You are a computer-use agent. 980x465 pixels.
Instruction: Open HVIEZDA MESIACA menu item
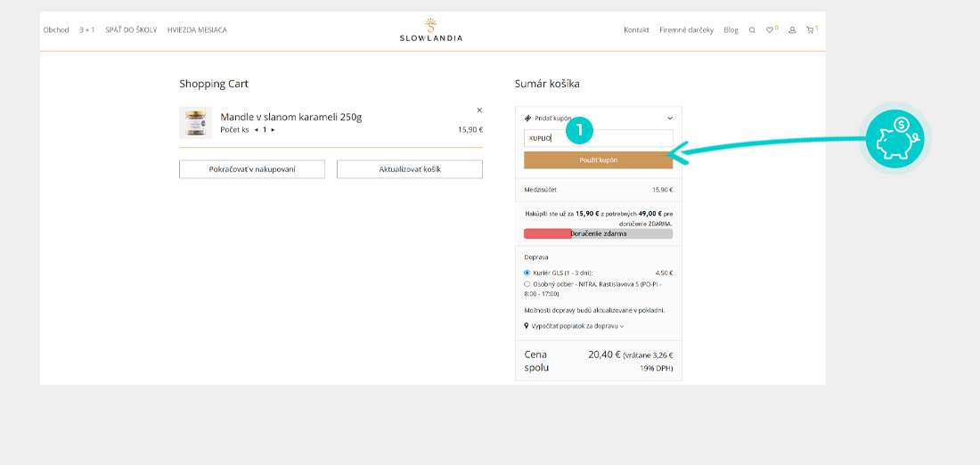click(x=197, y=30)
